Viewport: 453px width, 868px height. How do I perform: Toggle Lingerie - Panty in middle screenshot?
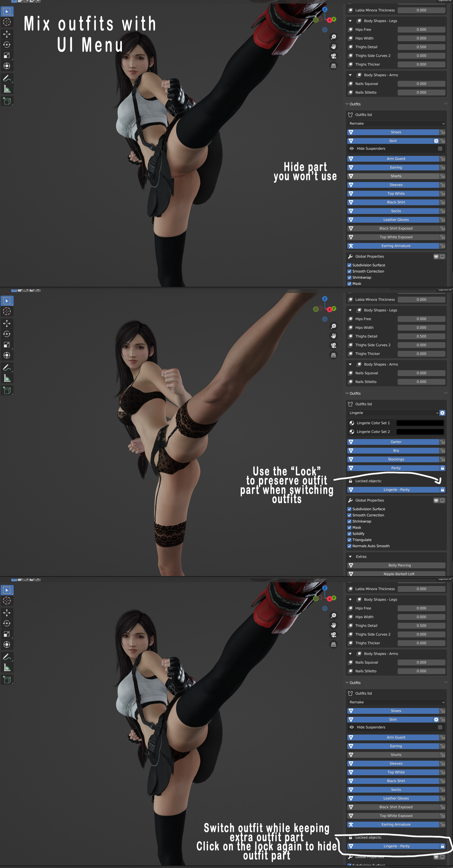click(x=393, y=490)
